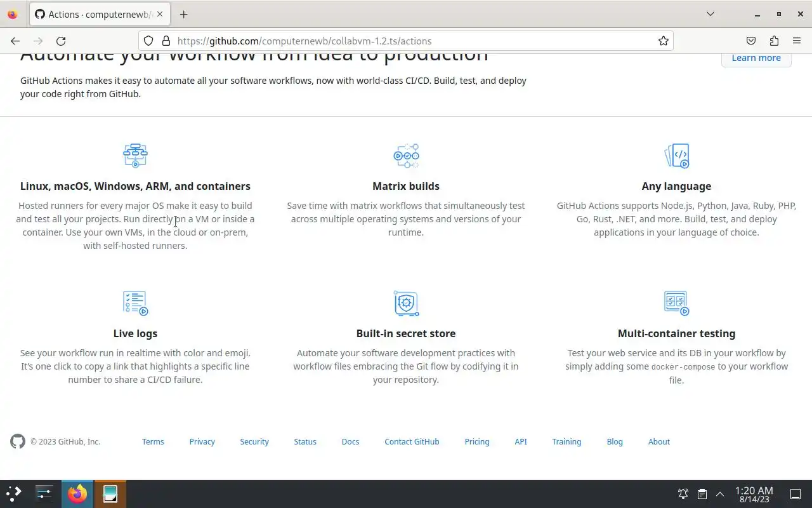The height and width of the screenshot is (508, 812).
Task: Click the Built-in secret store shield icon
Action: [x=406, y=303]
